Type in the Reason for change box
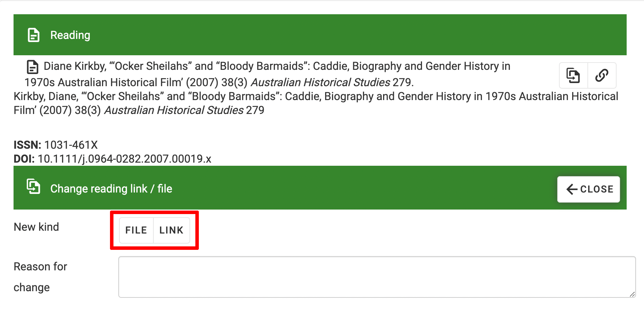 (x=376, y=277)
